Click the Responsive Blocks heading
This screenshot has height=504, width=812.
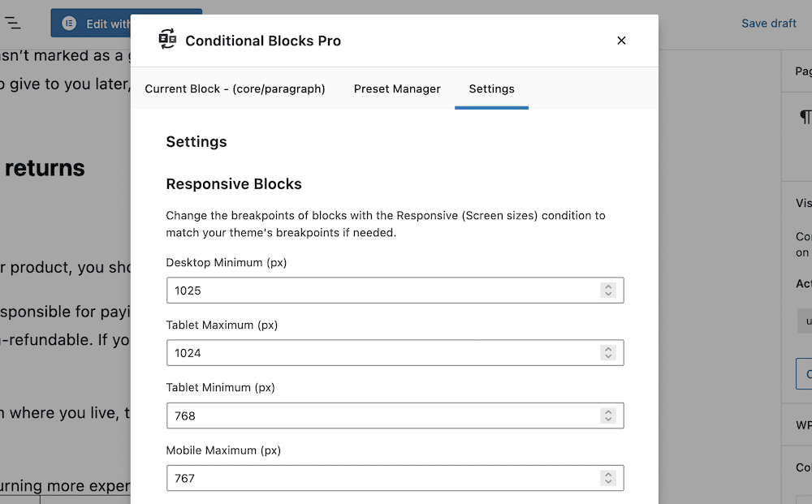tap(234, 184)
